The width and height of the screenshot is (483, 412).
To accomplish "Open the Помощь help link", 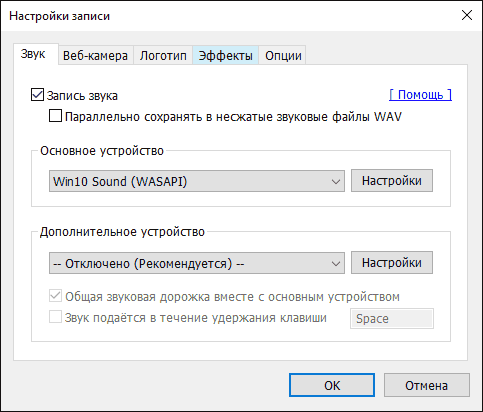I will click(x=420, y=95).
